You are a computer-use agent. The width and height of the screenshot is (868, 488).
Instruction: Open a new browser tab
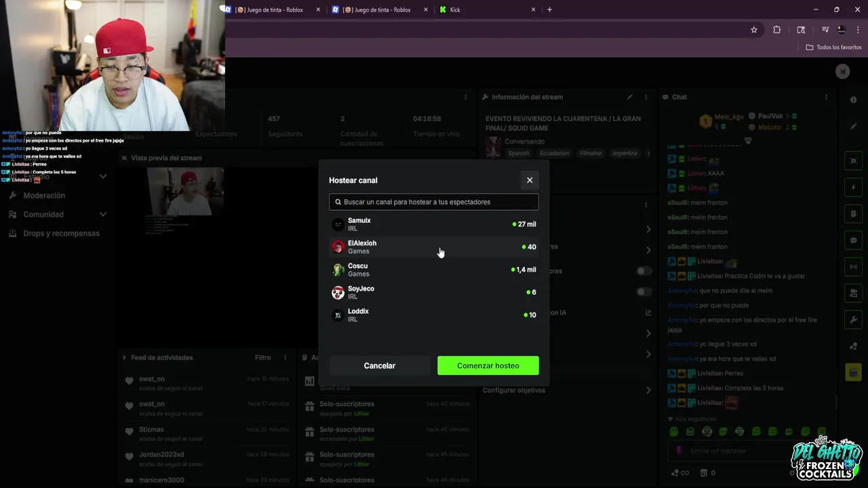(x=549, y=9)
